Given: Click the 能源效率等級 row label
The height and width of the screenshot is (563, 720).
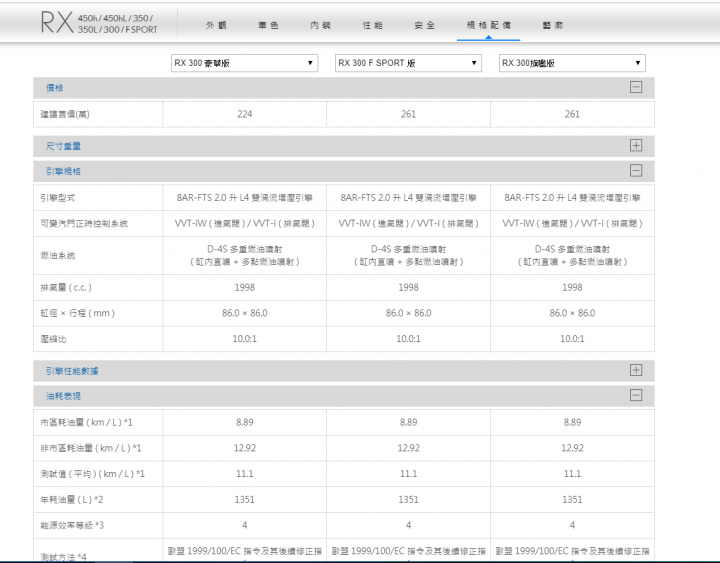Looking at the screenshot, I should tap(72, 525).
